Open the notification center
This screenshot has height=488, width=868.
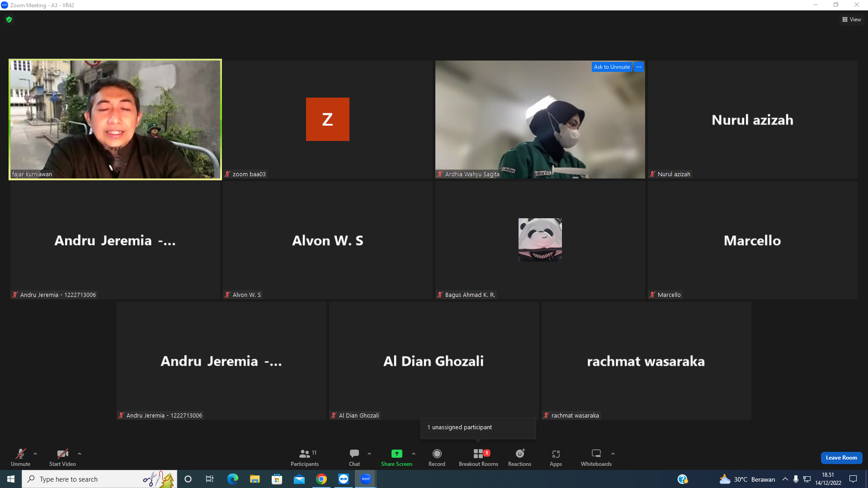tap(853, 479)
